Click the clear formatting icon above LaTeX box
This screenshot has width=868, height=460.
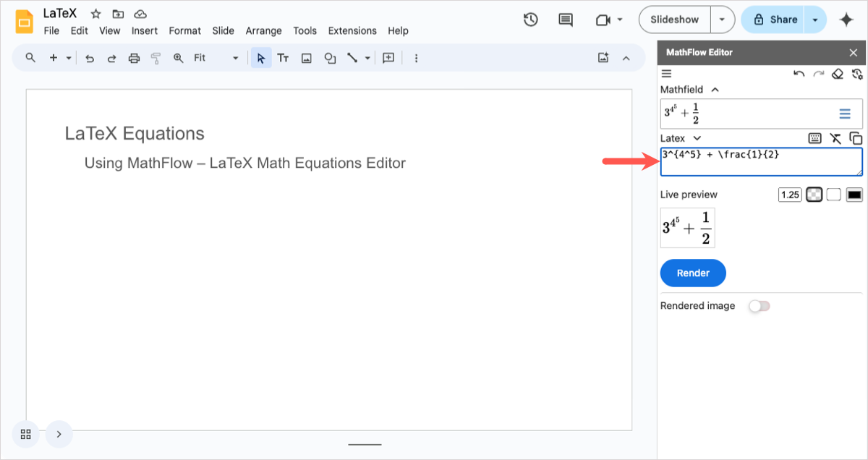[836, 138]
